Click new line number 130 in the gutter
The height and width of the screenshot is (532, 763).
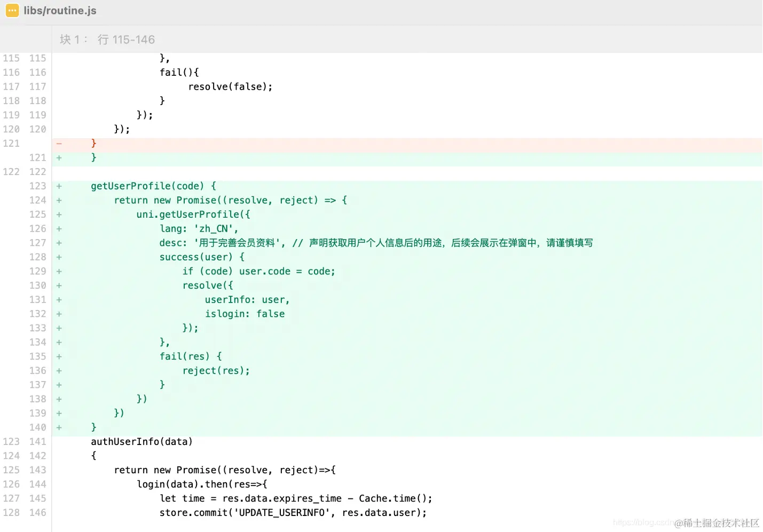point(37,285)
